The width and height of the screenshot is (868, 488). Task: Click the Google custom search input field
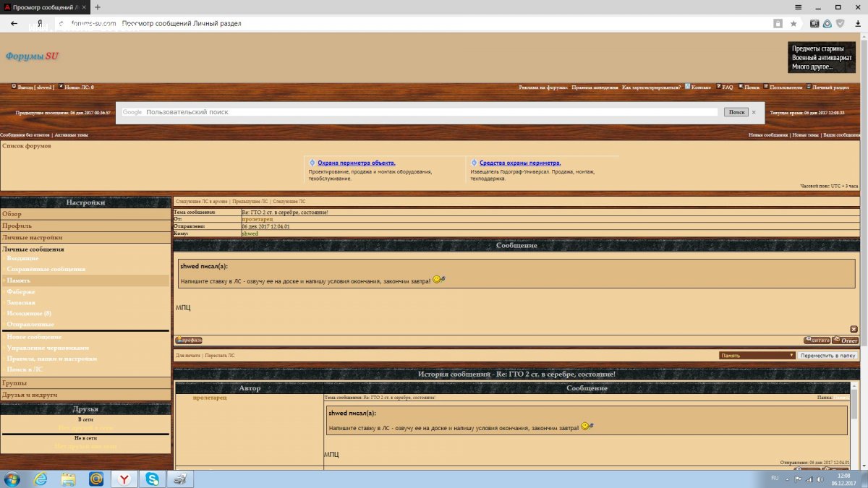430,112
